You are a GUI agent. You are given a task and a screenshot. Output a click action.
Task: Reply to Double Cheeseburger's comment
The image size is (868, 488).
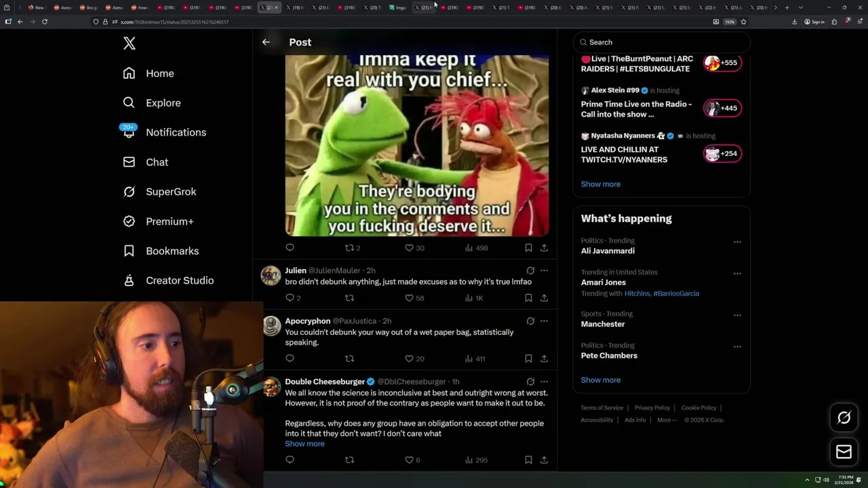pyautogui.click(x=290, y=460)
